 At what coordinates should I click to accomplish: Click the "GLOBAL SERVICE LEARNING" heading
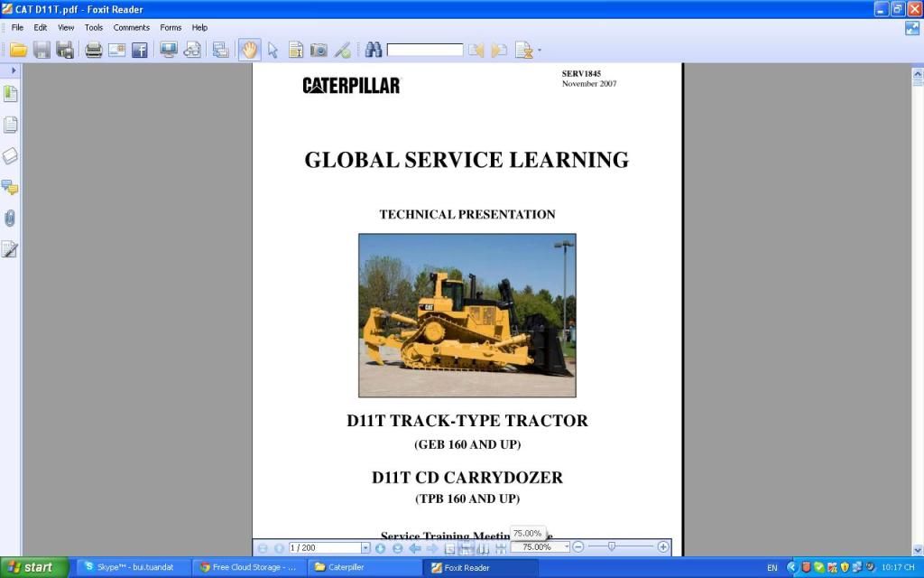pos(467,160)
